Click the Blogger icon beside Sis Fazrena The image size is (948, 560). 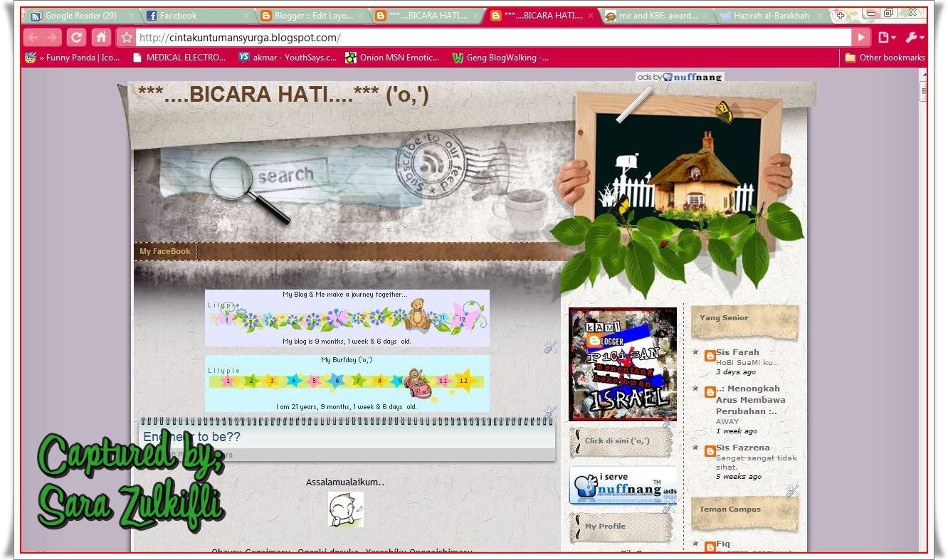tap(710, 451)
